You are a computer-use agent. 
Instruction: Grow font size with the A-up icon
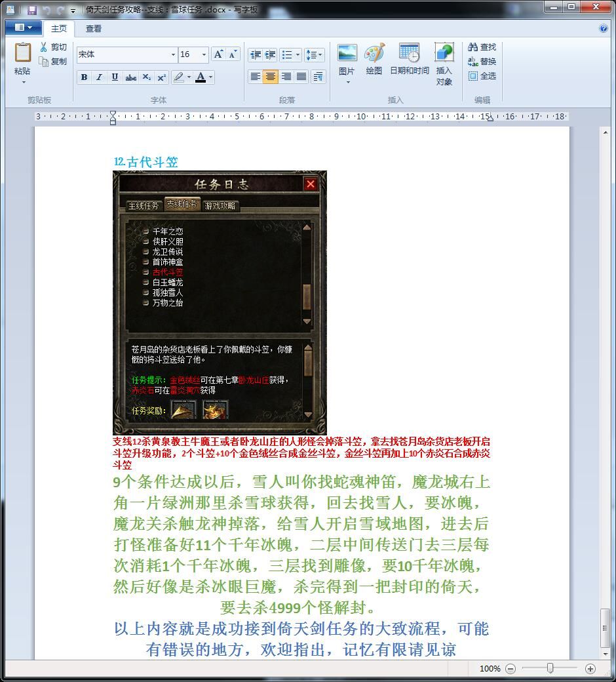[x=218, y=54]
